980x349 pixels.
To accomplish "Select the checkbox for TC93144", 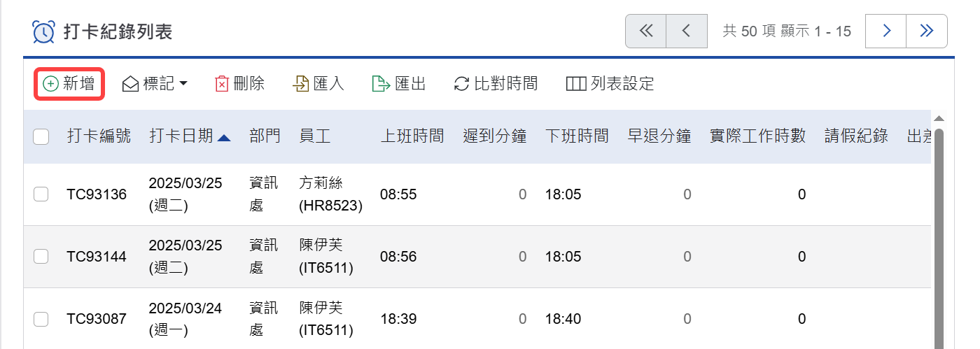I will 41,257.
